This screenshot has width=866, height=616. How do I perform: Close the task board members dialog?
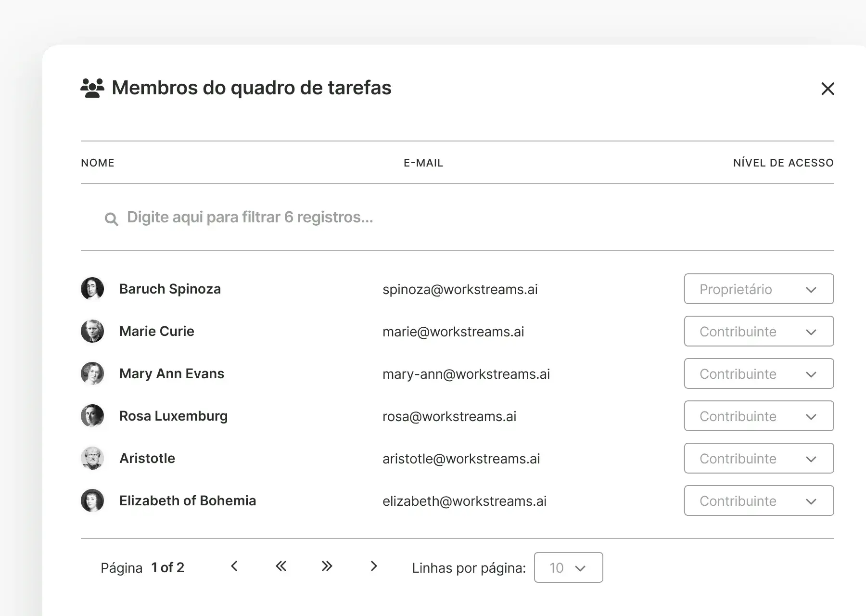pyautogui.click(x=828, y=89)
